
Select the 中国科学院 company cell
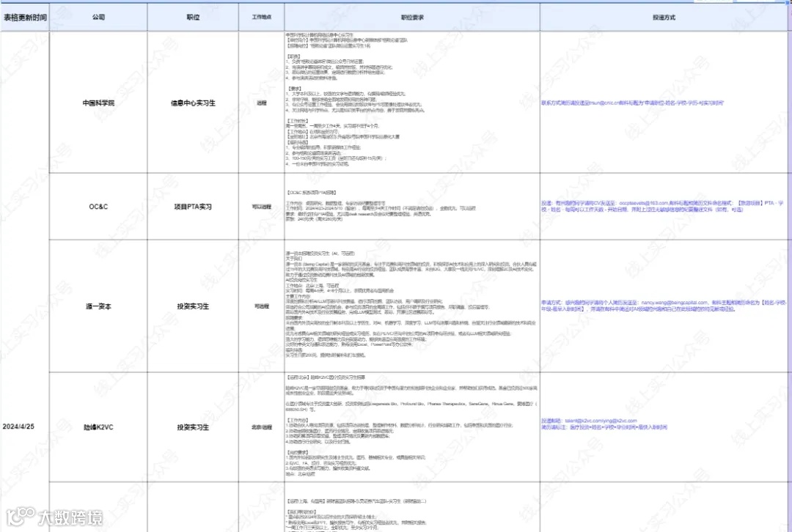98,103
